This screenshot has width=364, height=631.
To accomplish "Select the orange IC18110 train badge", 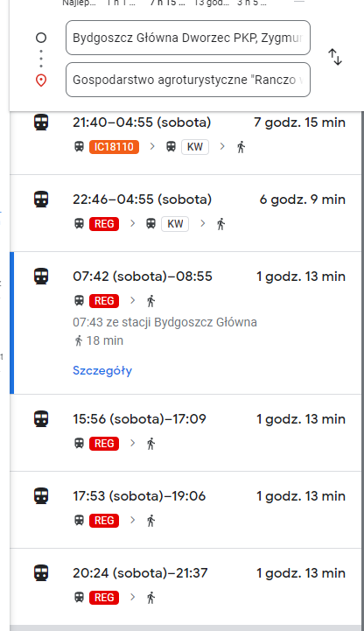I will [x=115, y=147].
